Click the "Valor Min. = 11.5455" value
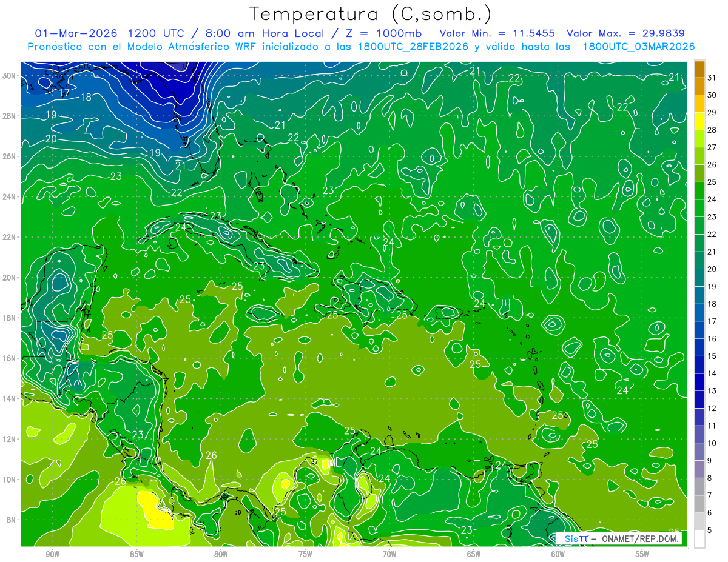Viewport: 728px width, 562px height. tap(497, 33)
